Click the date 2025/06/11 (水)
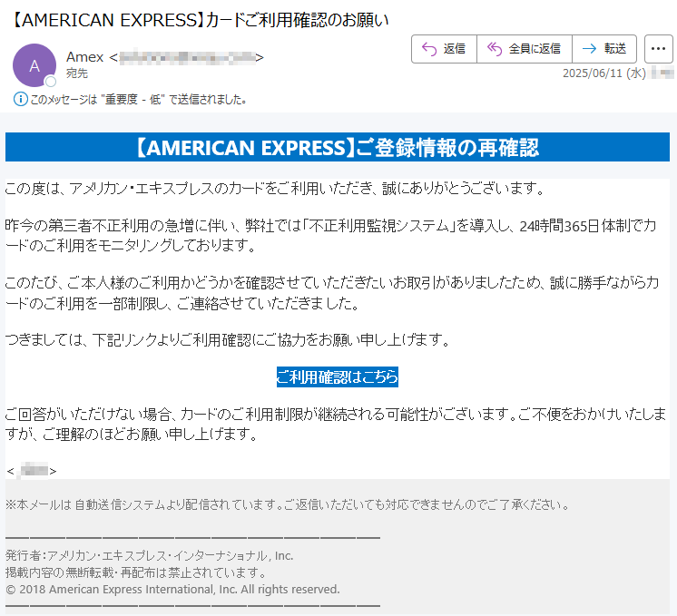Screen dimensions: 677x616 coord(603,73)
